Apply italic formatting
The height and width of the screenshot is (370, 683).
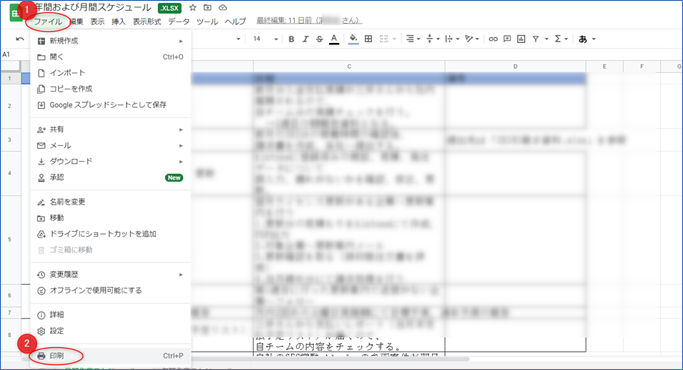pyautogui.click(x=305, y=39)
